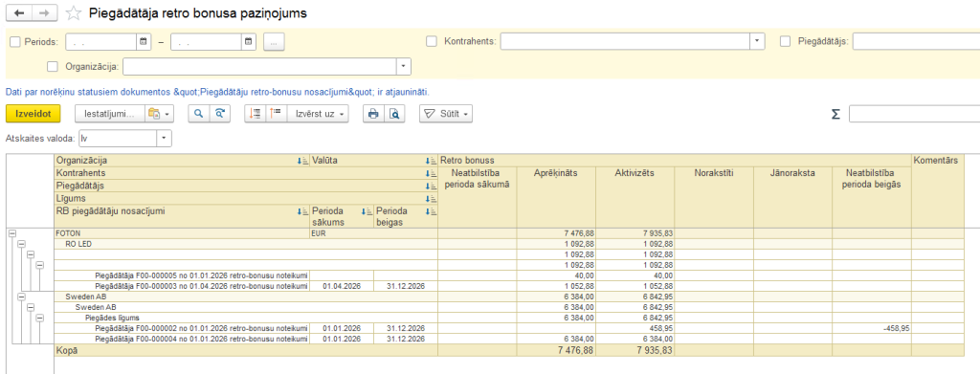Open calendar for period start date
This screenshot has height=374, width=980.
pyautogui.click(x=144, y=42)
